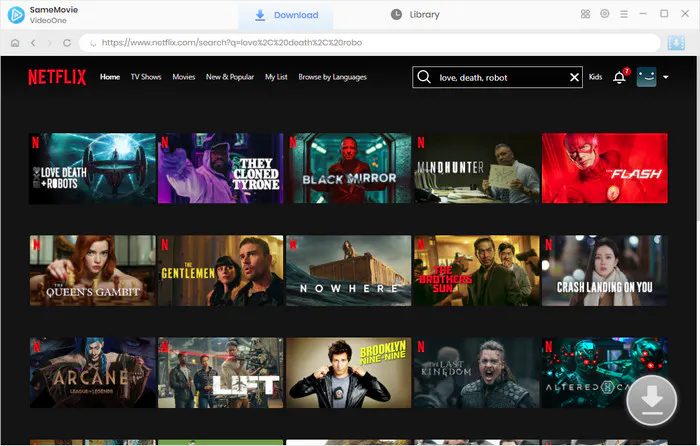Click the home icon in browser bar
The height and width of the screenshot is (446, 700).
point(15,43)
